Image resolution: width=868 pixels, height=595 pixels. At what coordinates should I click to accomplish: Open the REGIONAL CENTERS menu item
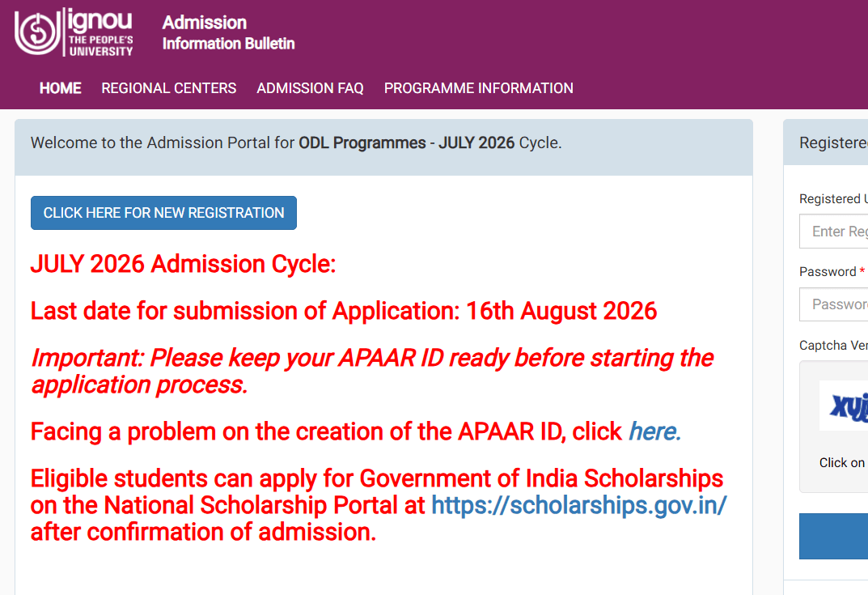(x=169, y=88)
